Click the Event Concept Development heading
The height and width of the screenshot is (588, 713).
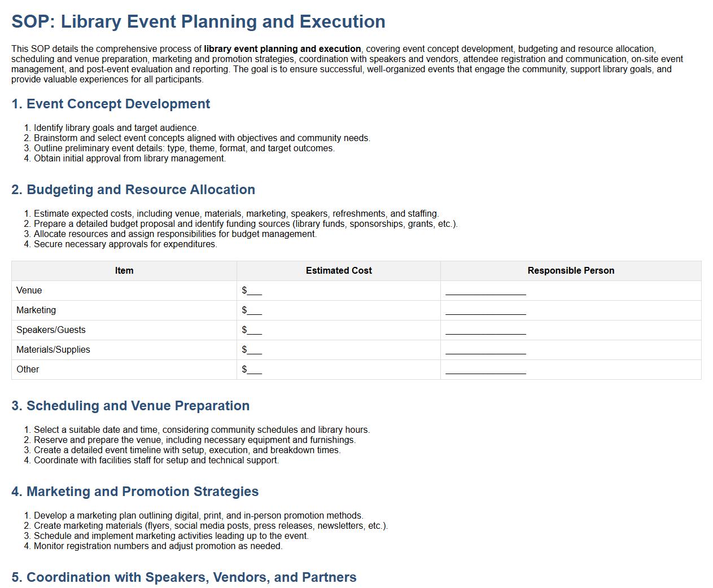111,104
